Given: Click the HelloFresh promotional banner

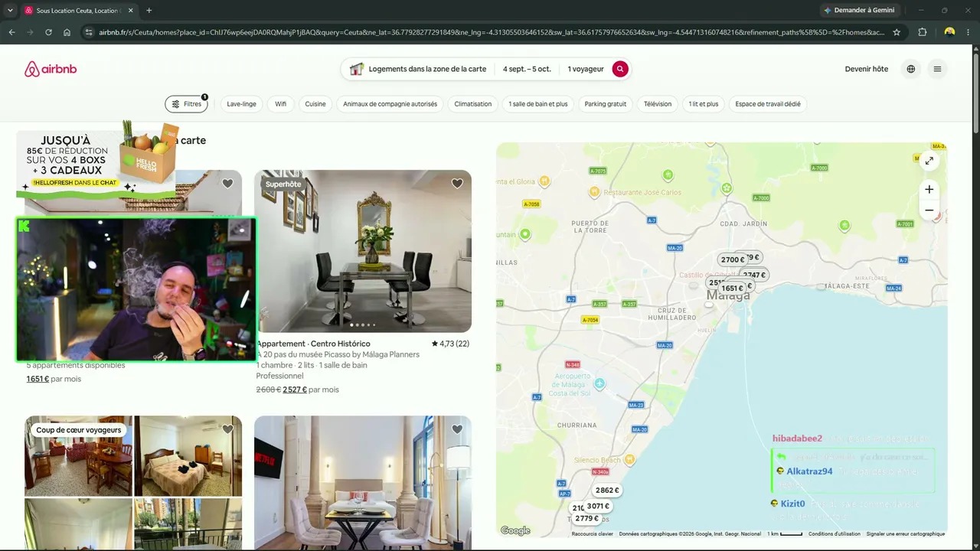Looking at the screenshot, I should click(x=97, y=159).
